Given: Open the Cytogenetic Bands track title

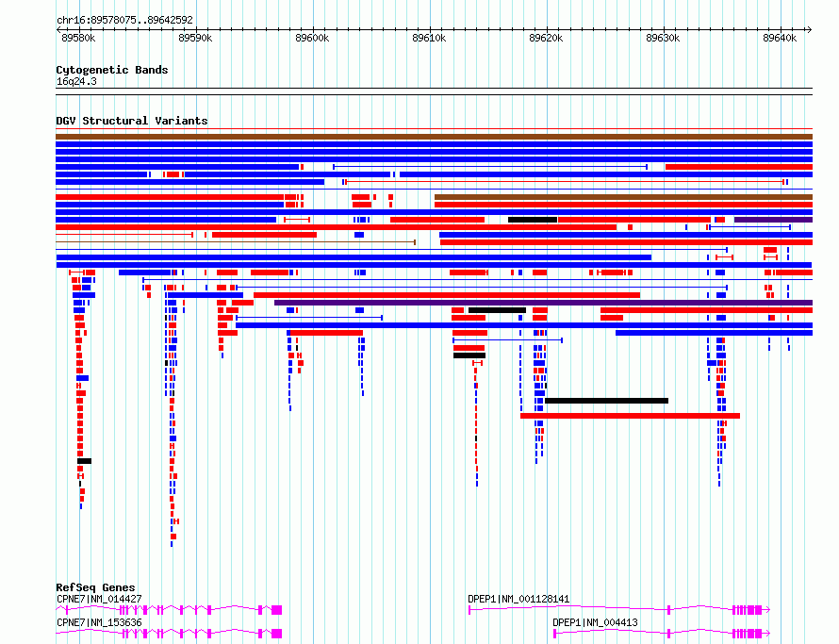Looking at the screenshot, I should [x=112, y=70].
